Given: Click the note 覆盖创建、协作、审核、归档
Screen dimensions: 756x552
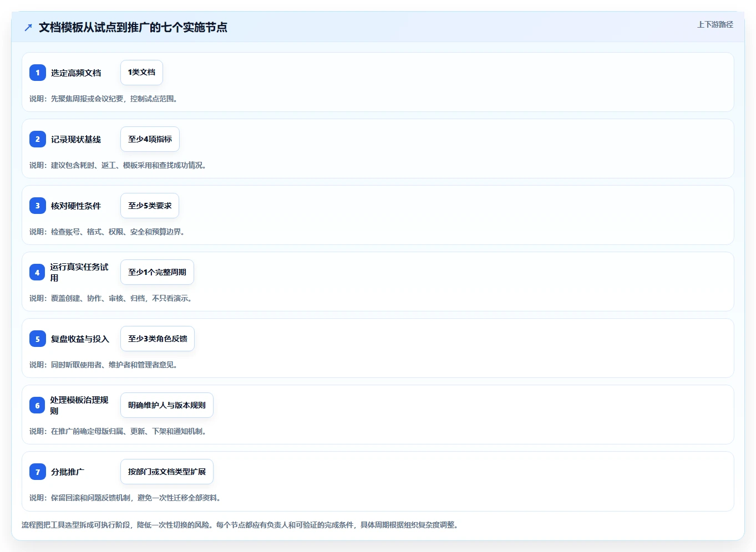Looking at the screenshot, I should (110, 298).
